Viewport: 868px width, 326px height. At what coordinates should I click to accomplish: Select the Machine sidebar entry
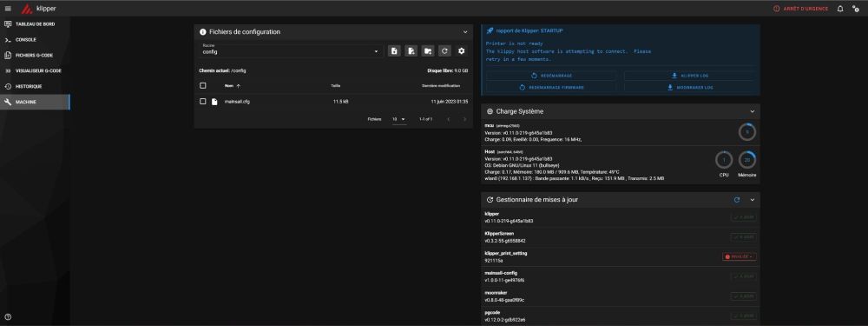(x=35, y=102)
